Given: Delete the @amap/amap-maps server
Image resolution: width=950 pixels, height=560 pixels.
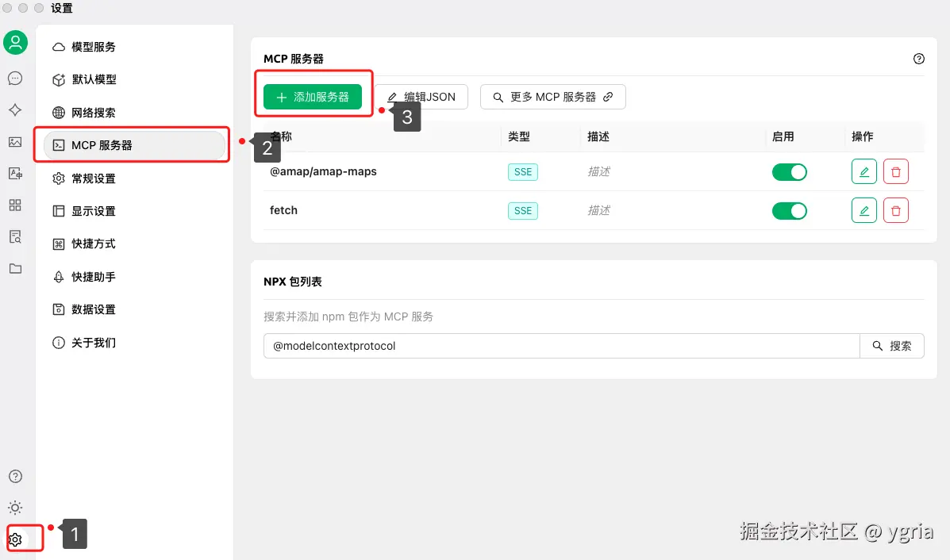Looking at the screenshot, I should click(x=896, y=171).
